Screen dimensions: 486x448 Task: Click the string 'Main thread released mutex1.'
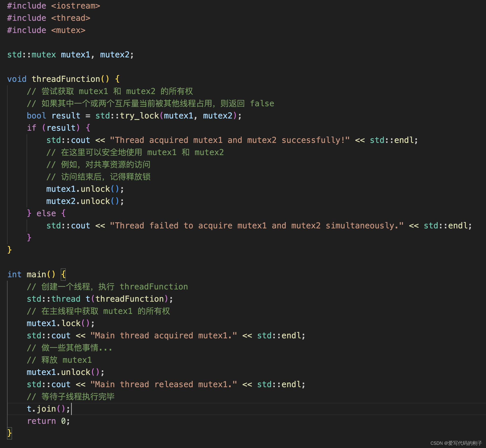click(164, 384)
